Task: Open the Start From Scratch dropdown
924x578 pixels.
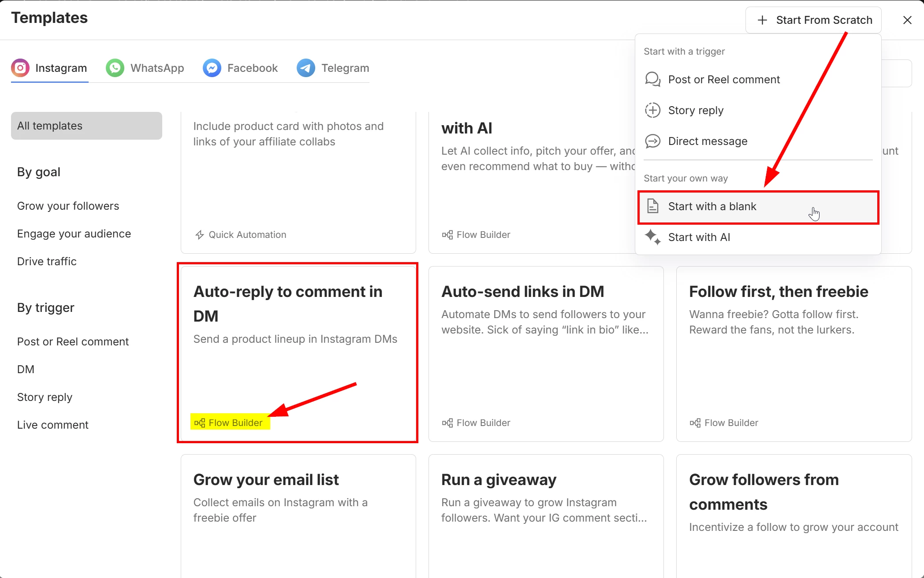Action: 813,20
